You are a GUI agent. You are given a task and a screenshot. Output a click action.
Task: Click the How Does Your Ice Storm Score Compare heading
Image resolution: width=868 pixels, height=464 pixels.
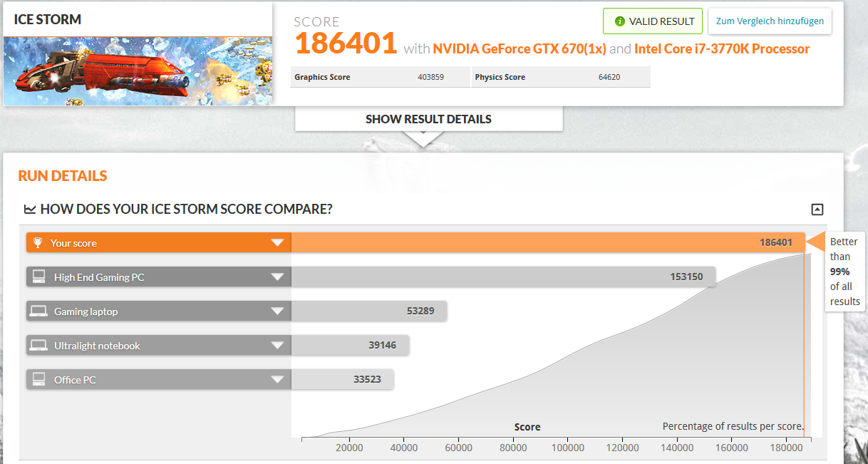click(x=187, y=210)
